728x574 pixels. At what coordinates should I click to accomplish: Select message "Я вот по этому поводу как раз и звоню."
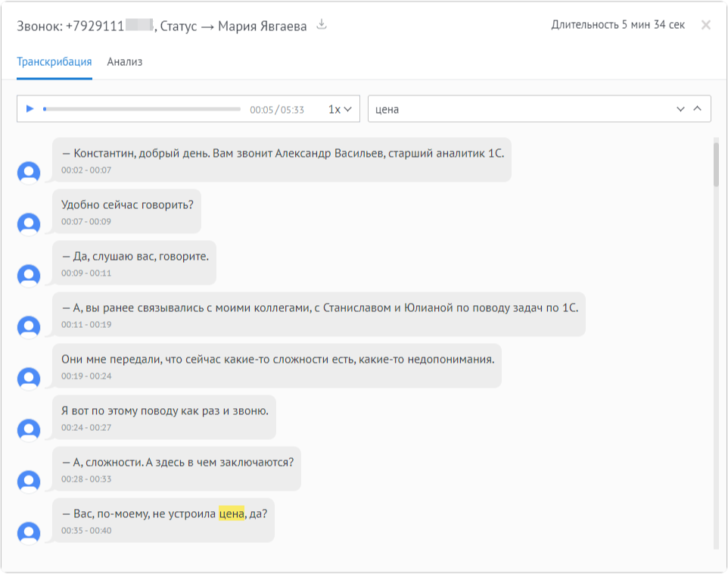(164, 418)
